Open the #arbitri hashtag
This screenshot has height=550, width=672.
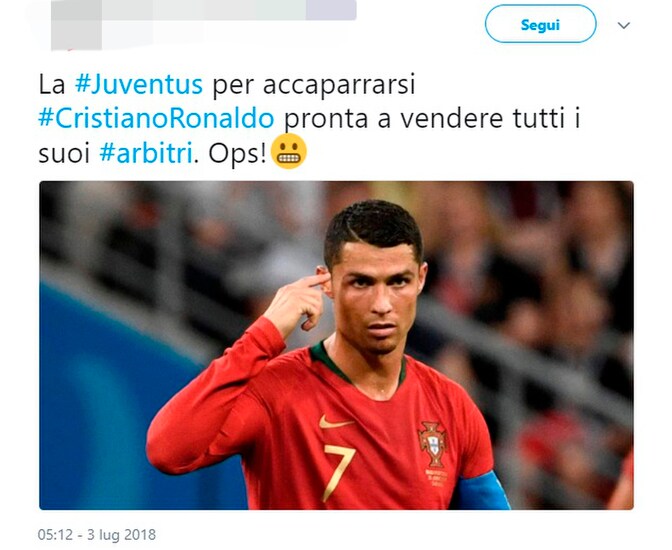pyautogui.click(x=146, y=153)
